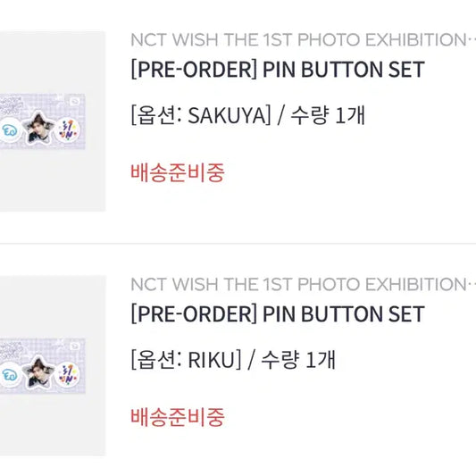Click colorful round pin in SAKUYA thumbnail
476x476 pixels.
tap(68, 131)
